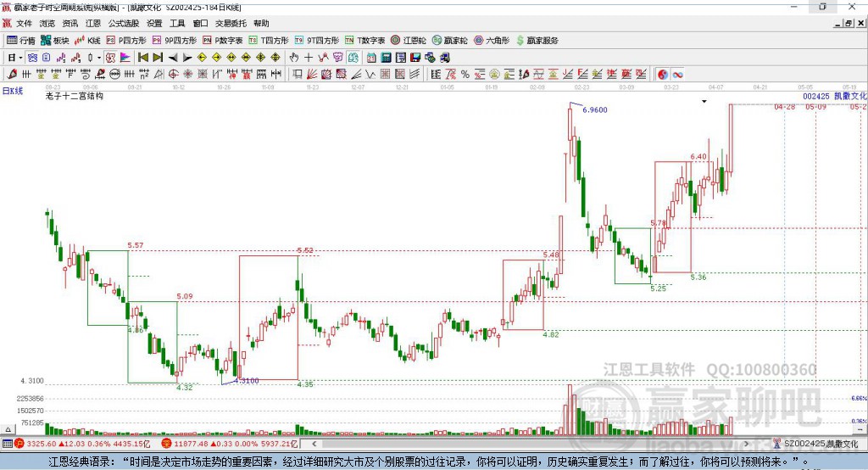Open the T四方形 tool
The image size is (868, 470).
coord(269,41)
